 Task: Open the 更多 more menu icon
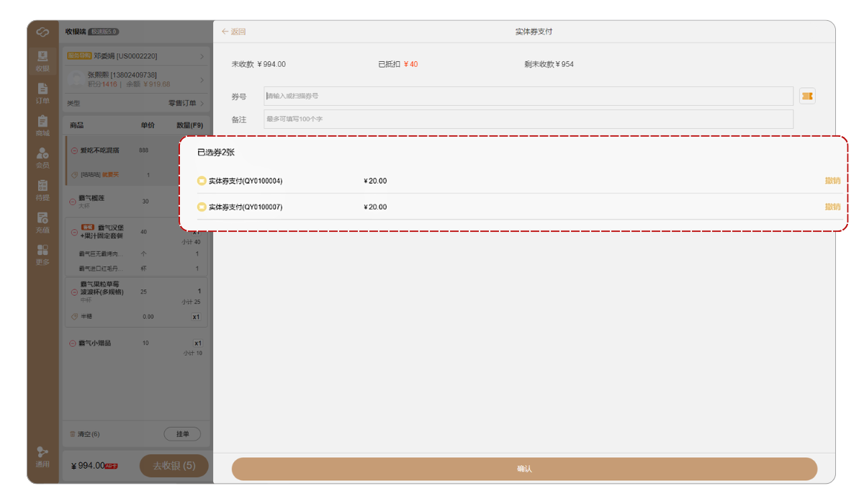click(42, 254)
